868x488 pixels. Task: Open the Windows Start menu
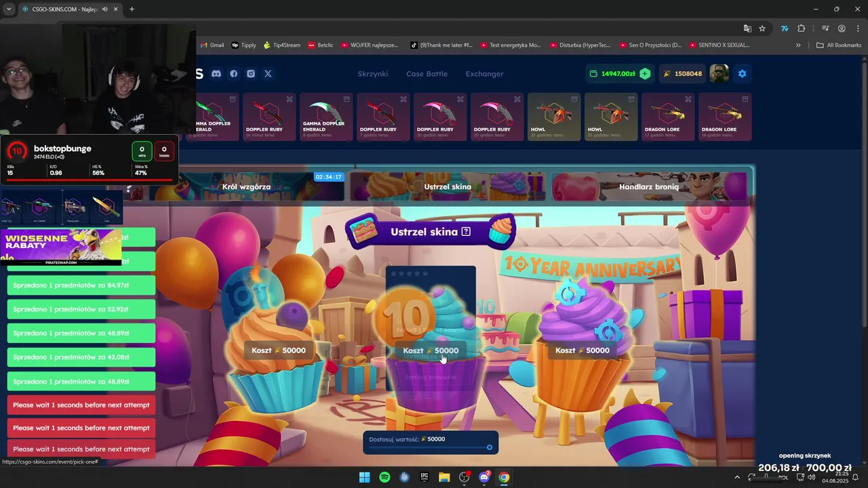tap(364, 477)
